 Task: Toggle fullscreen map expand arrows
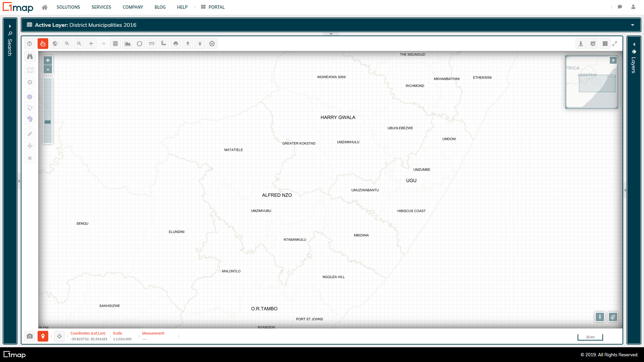pos(614,44)
